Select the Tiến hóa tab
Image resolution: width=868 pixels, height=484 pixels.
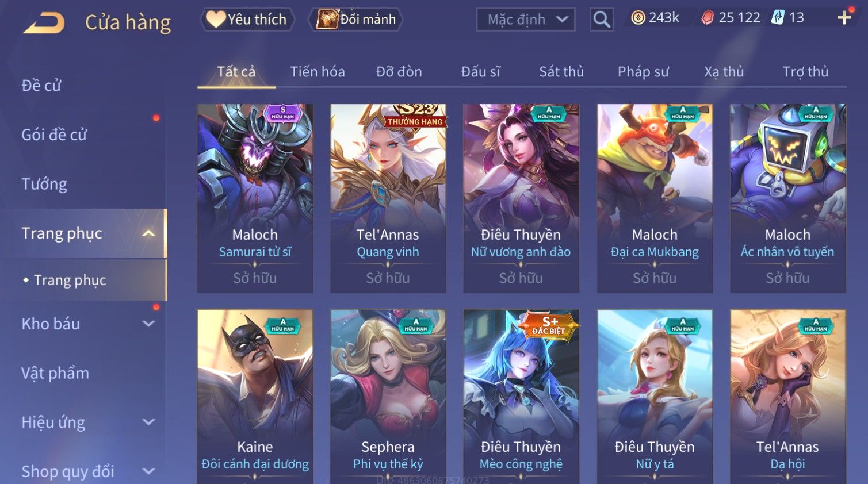tap(318, 72)
